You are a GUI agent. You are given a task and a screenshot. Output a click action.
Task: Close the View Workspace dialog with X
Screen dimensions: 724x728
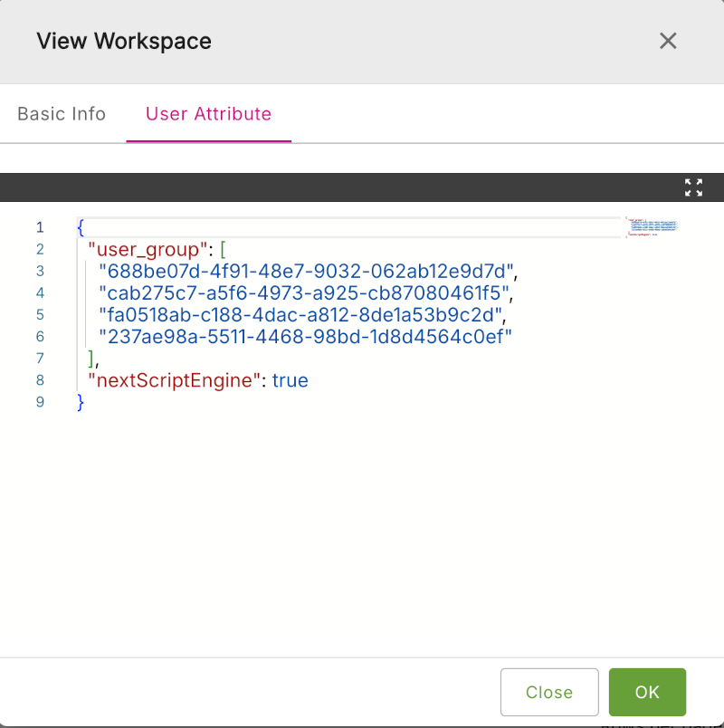point(668,41)
